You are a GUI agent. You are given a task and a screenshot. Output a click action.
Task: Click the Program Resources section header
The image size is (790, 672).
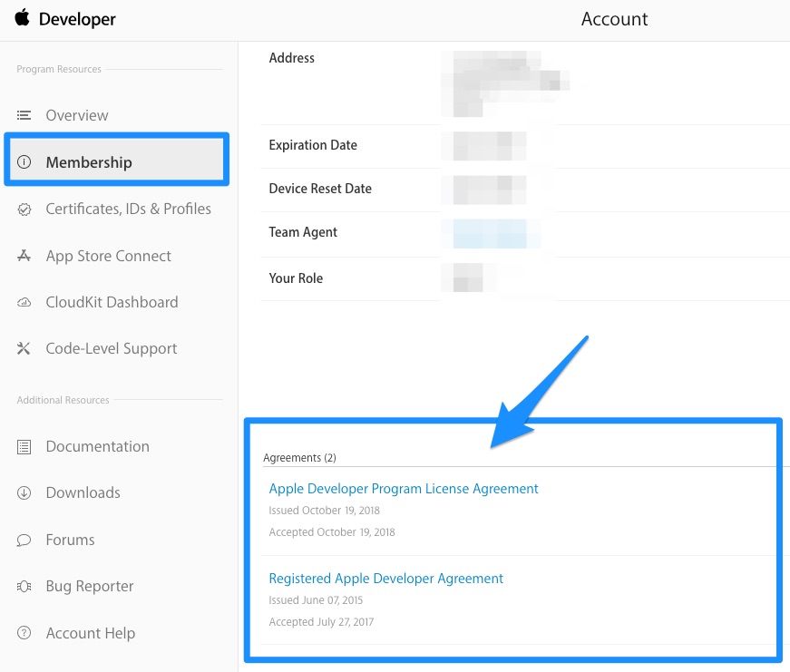click(x=59, y=69)
